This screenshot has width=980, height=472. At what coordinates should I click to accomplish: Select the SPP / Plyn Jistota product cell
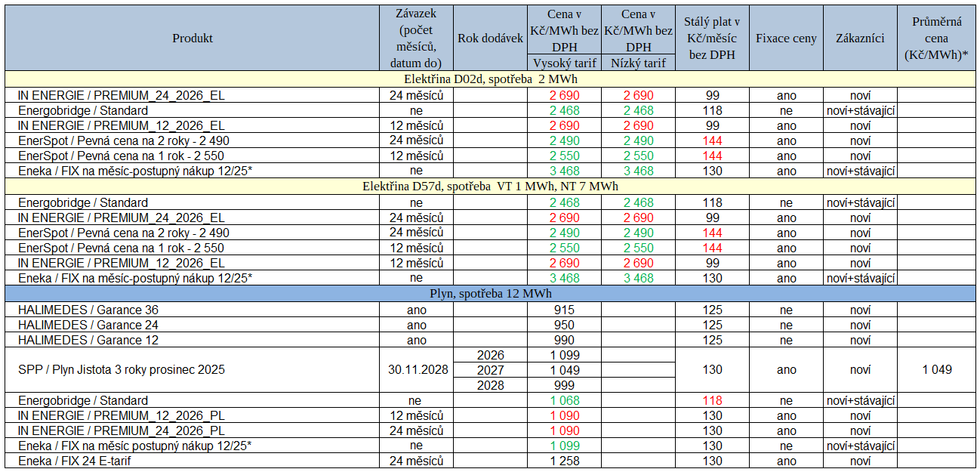pyautogui.click(x=122, y=370)
